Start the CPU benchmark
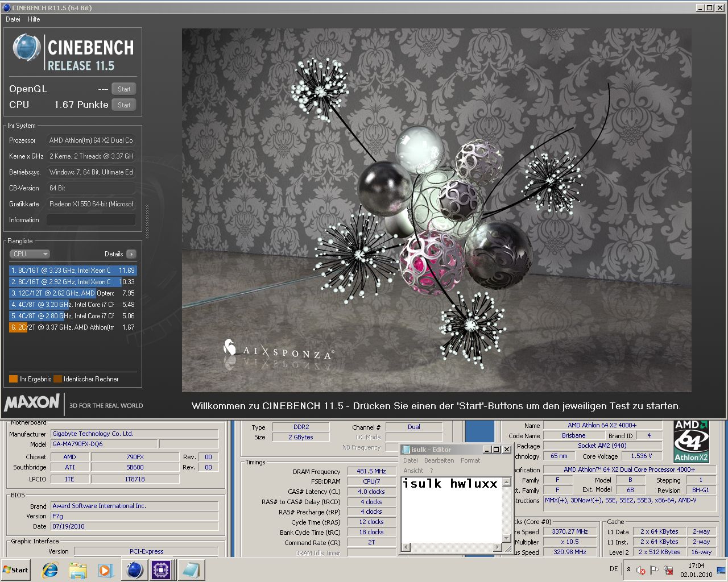 point(124,105)
